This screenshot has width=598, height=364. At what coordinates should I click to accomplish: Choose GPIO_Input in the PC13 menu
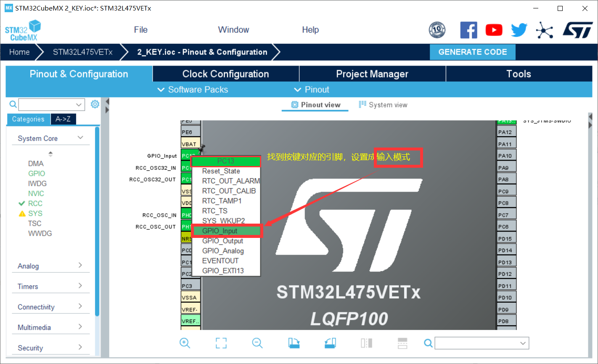(227, 231)
